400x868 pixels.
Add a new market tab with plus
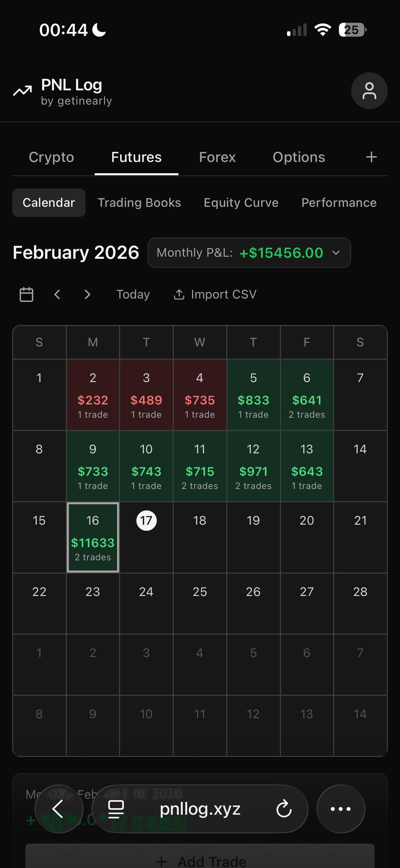click(x=371, y=157)
